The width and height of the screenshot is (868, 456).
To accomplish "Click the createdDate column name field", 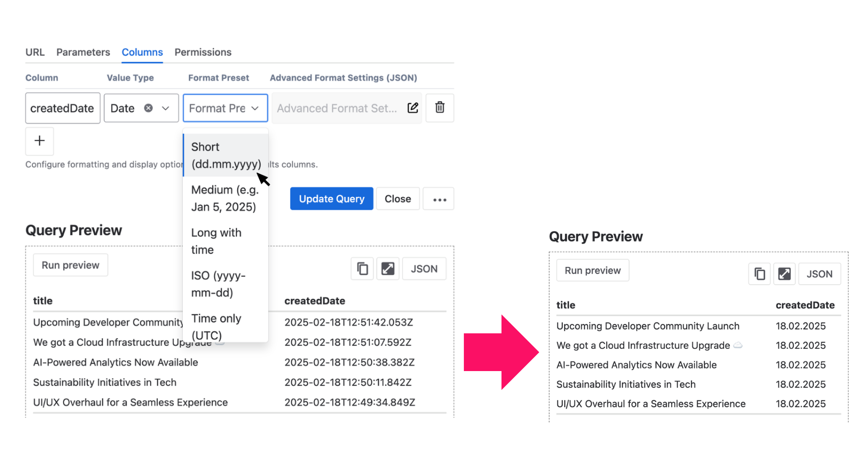I will coord(63,108).
